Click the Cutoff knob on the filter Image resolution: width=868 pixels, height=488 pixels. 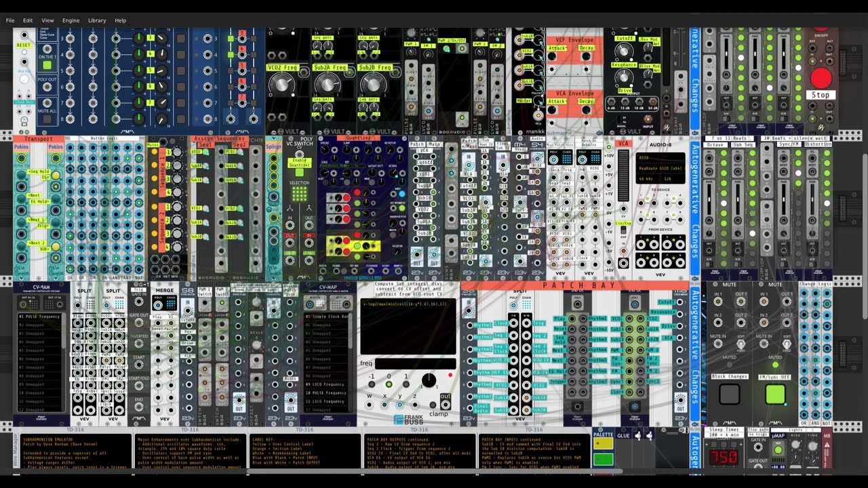tap(625, 52)
